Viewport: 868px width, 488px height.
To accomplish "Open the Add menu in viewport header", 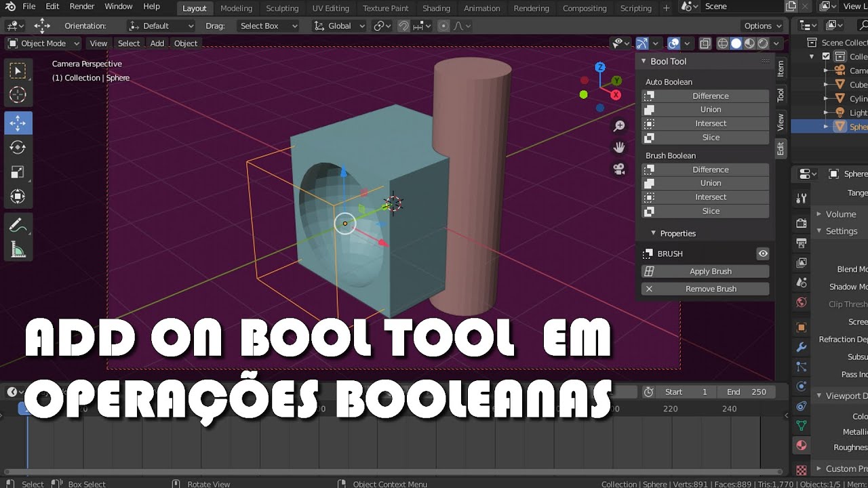I will pyautogui.click(x=157, y=43).
